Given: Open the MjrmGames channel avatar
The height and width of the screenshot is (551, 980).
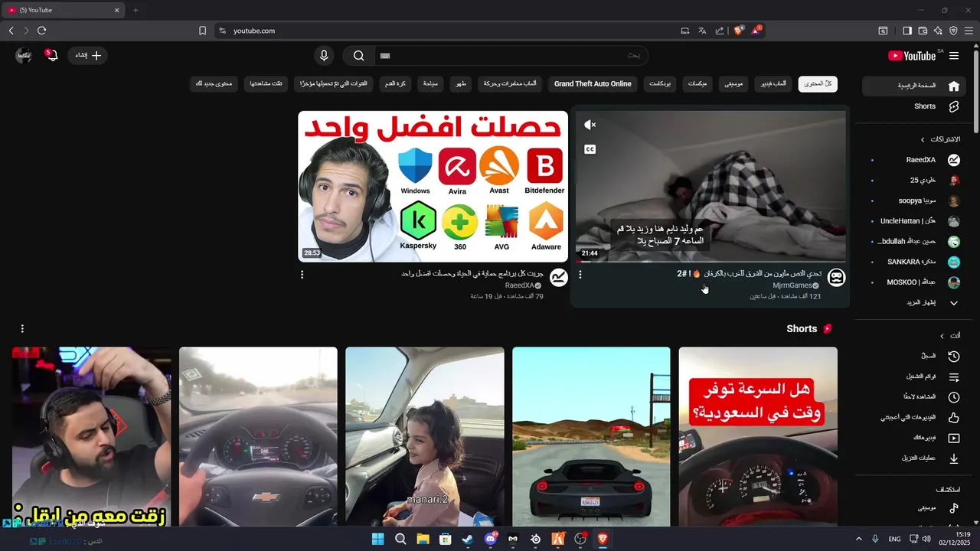Looking at the screenshot, I should tap(837, 277).
